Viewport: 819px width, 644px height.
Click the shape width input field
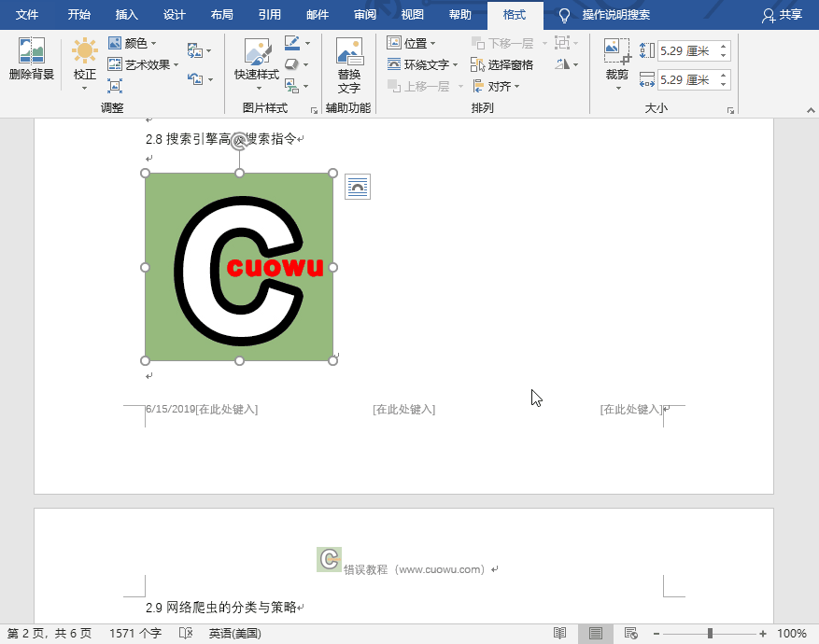click(x=687, y=79)
